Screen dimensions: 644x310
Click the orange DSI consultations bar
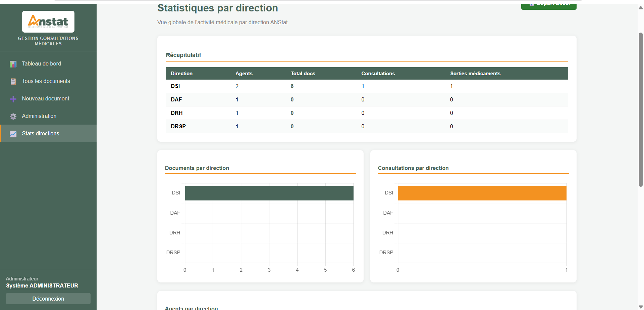point(482,193)
